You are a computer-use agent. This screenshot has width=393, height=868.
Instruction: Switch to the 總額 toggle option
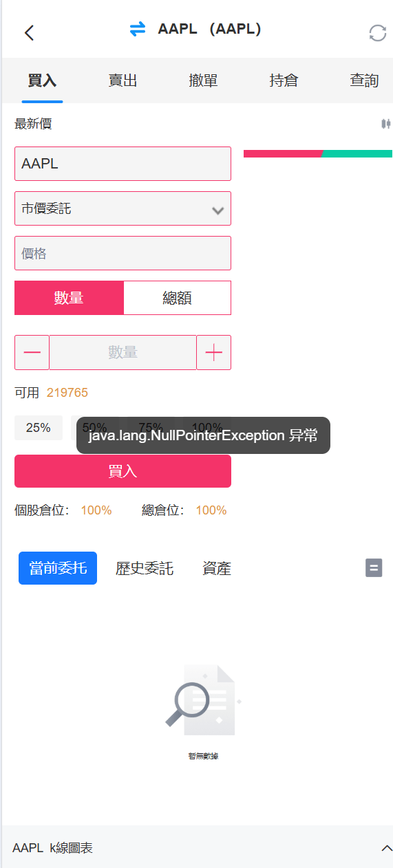177,298
